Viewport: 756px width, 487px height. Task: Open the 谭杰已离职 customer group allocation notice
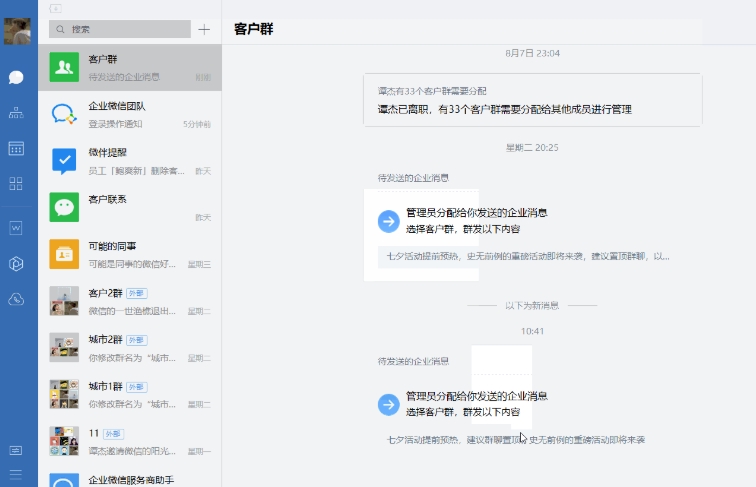tap(532, 100)
